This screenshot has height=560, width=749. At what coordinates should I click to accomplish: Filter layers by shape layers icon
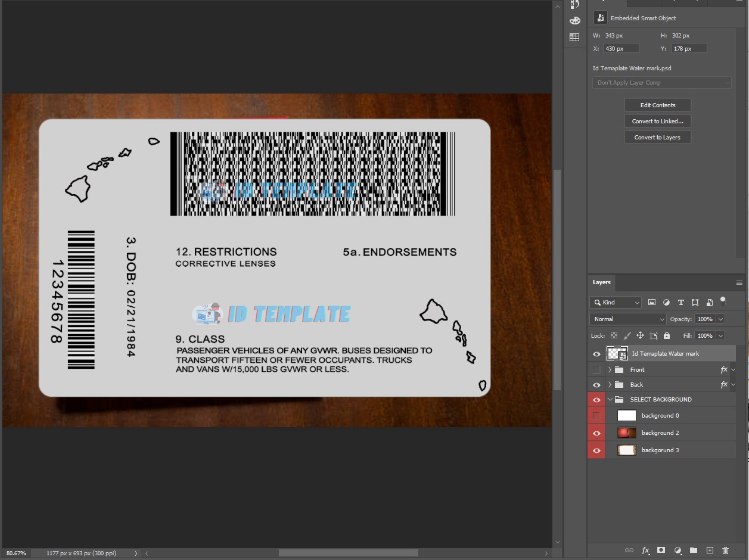pyautogui.click(x=695, y=303)
